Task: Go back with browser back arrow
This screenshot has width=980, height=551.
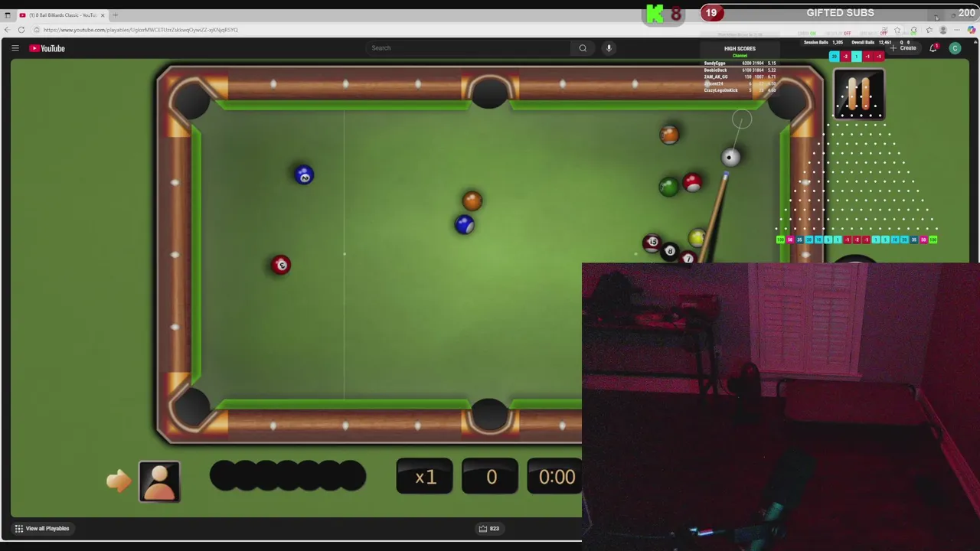Action: tap(7, 30)
